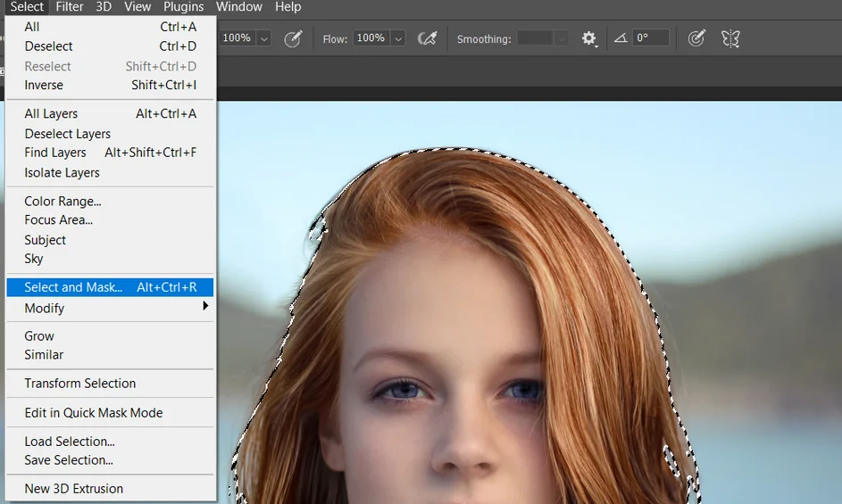Click Deselect in the Select menu

[x=49, y=46]
